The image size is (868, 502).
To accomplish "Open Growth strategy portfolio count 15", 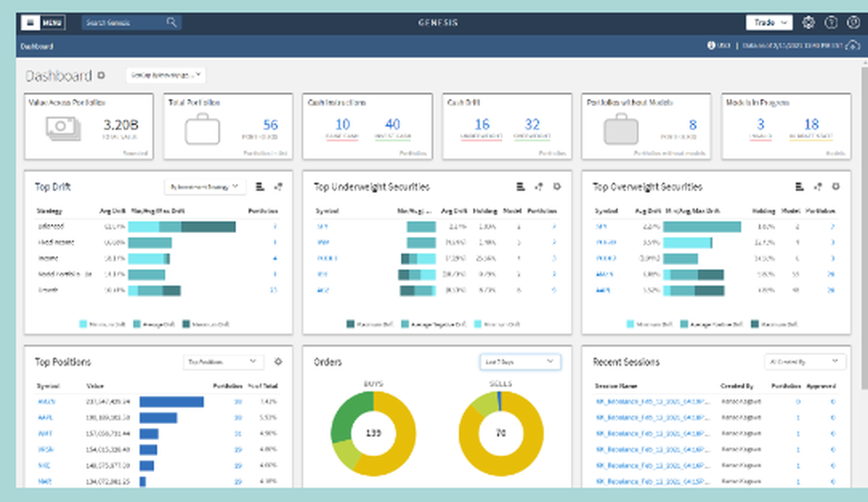I will click(273, 290).
